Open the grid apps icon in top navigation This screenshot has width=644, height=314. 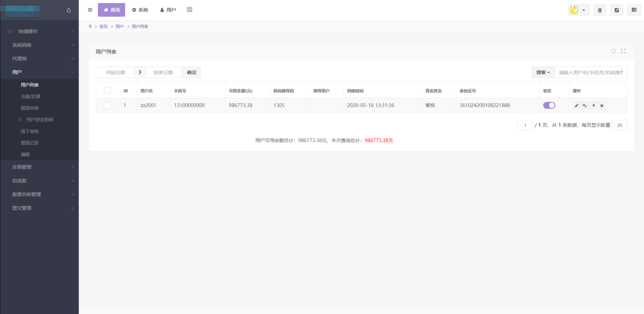189,10
